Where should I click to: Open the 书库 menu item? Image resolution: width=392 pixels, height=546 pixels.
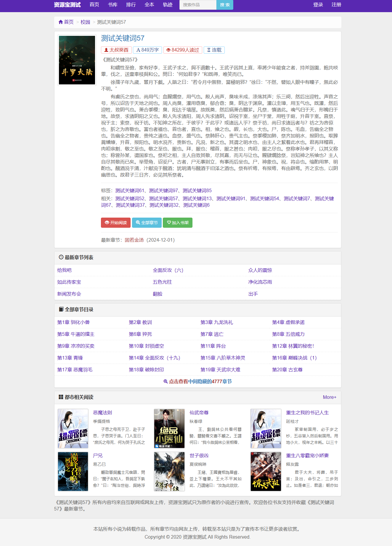pyautogui.click(x=113, y=5)
